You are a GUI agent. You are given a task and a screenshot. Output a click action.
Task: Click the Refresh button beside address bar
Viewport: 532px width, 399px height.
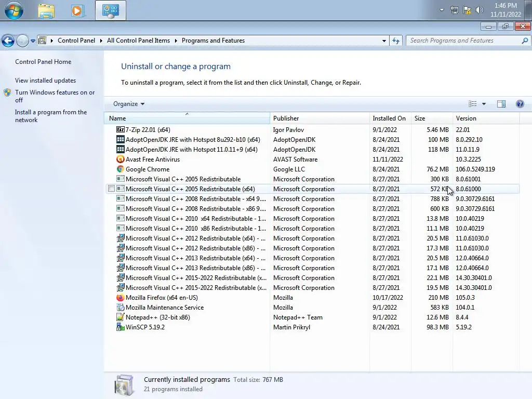[x=395, y=41]
